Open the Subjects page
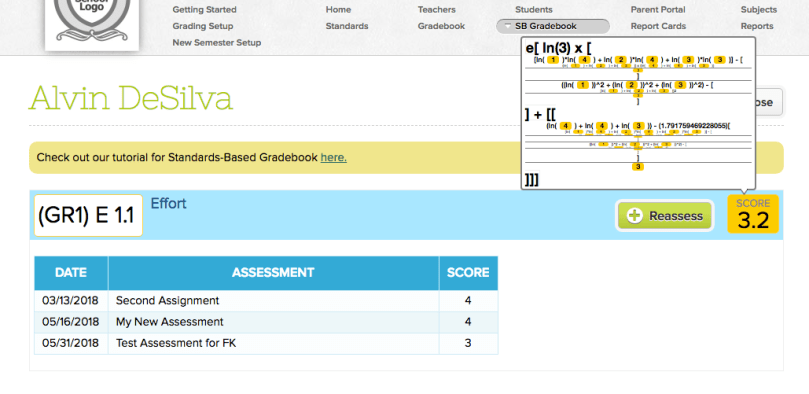The image size is (809, 394). point(758,10)
